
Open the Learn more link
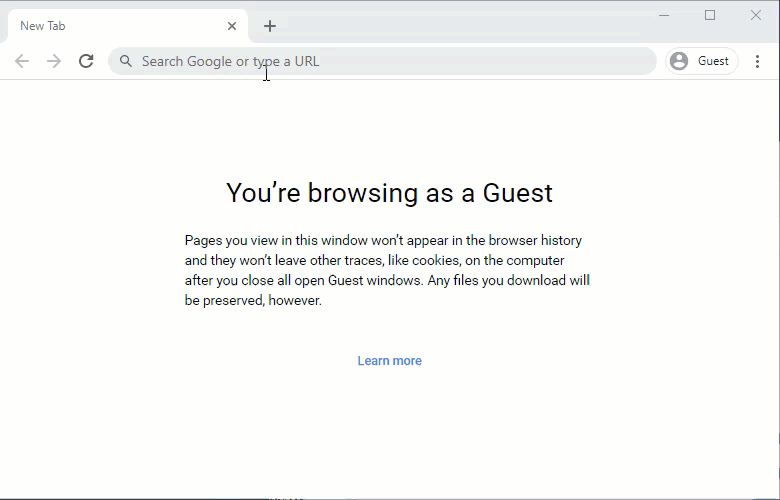pyautogui.click(x=389, y=361)
